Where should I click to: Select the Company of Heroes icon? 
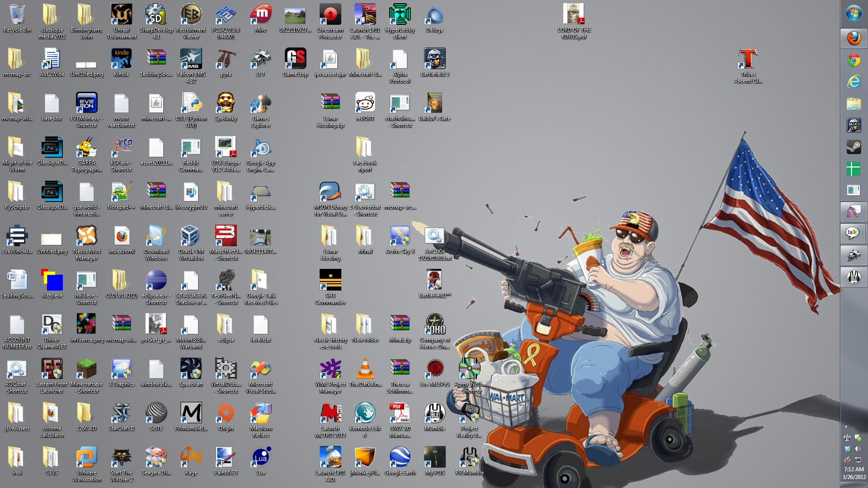click(434, 332)
